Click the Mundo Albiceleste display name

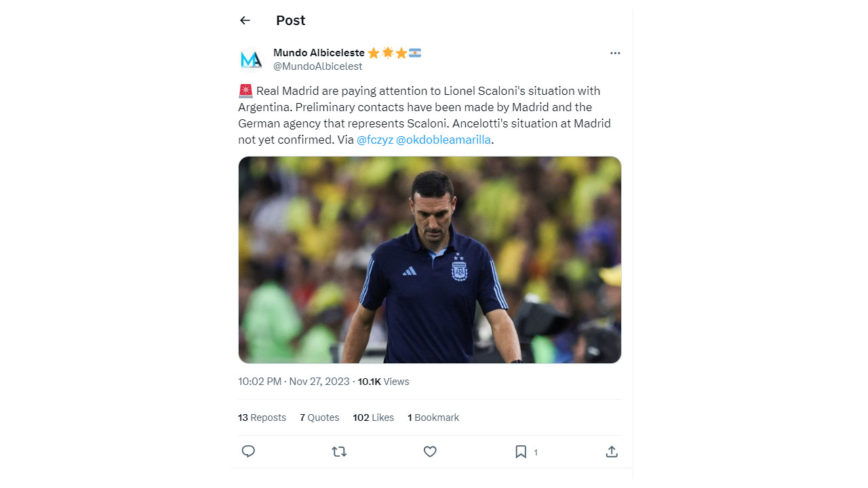(319, 53)
